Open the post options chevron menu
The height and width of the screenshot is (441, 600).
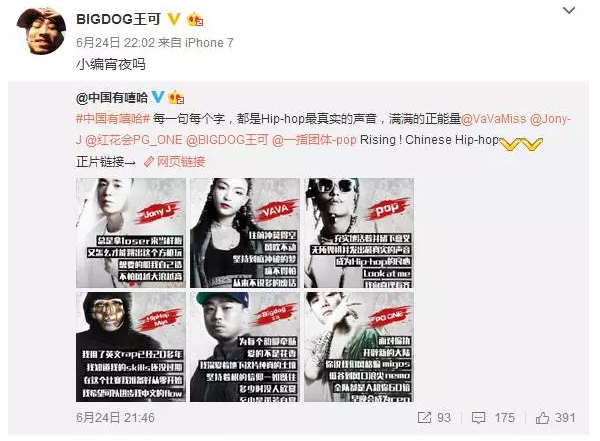569,10
